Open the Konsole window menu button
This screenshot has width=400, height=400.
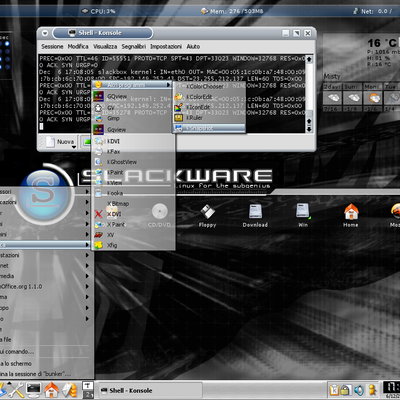pos(45,33)
